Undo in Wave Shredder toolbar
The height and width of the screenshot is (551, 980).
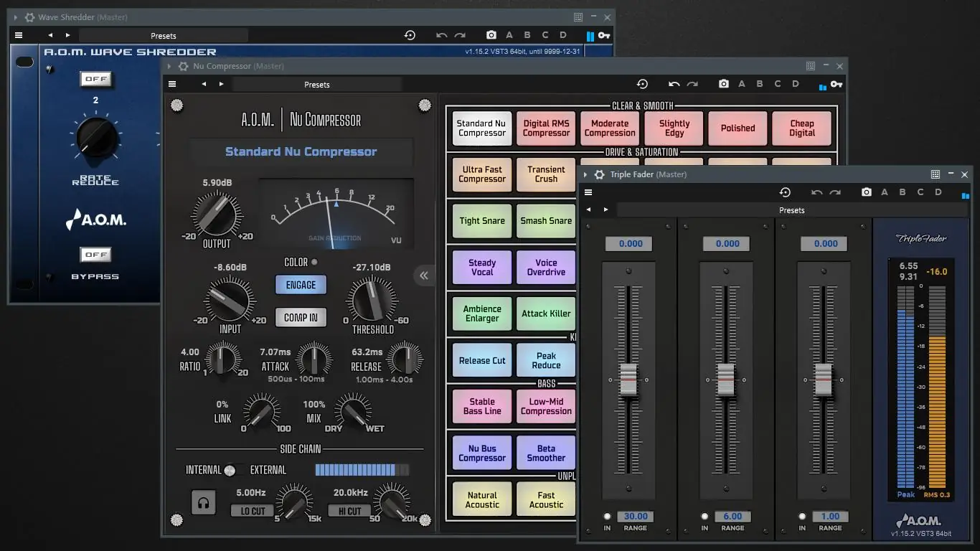442,35
